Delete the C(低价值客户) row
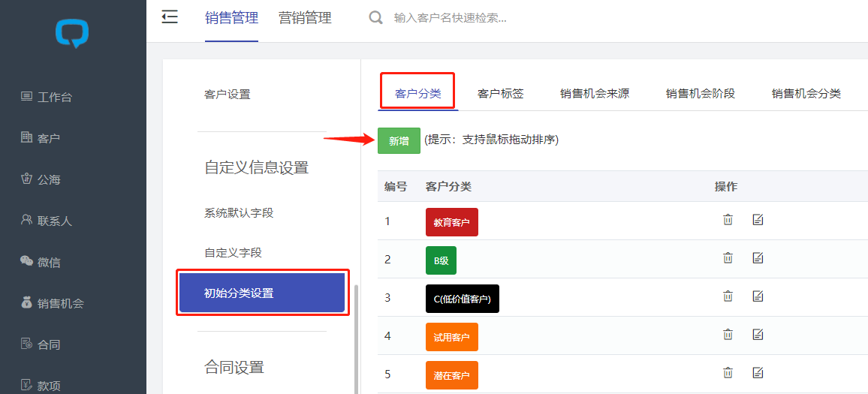The image size is (868, 394). click(728, 296)
